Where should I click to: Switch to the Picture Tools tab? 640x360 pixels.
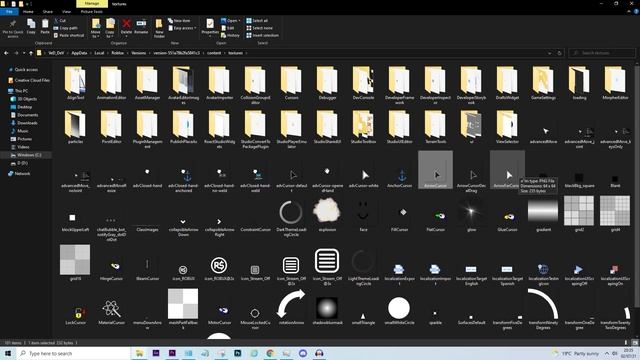92,11
